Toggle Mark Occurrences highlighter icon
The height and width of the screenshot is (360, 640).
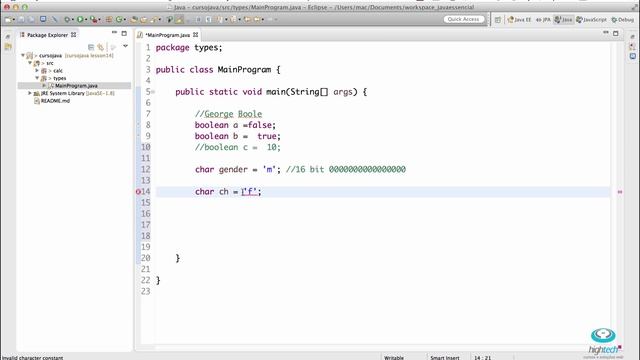[179, 20]
